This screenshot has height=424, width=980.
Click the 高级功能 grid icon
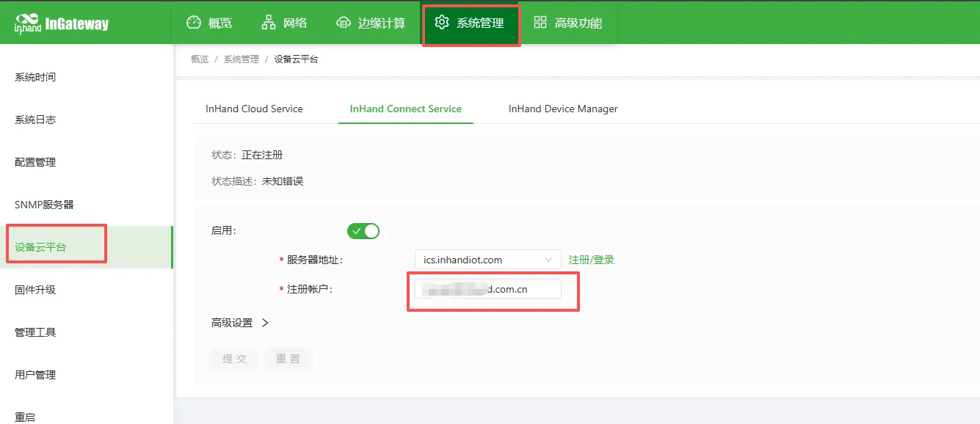coord(540,23)
